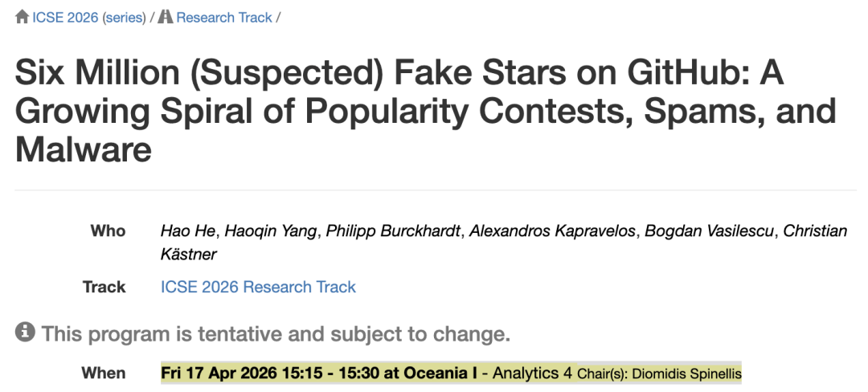Click the home icon in breadcrumb
The width and height of the screenshot is (868, 392).
pyautogui.click(x=23, y=17)
